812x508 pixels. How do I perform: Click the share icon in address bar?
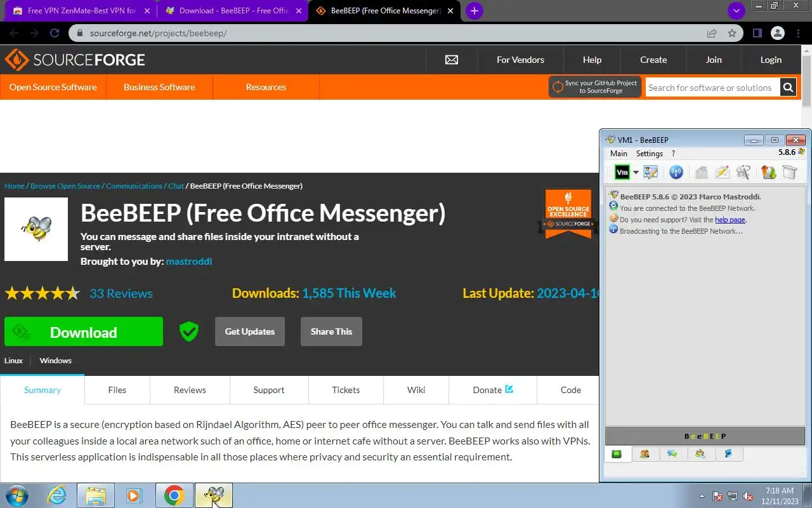click(x=712, y=33)
